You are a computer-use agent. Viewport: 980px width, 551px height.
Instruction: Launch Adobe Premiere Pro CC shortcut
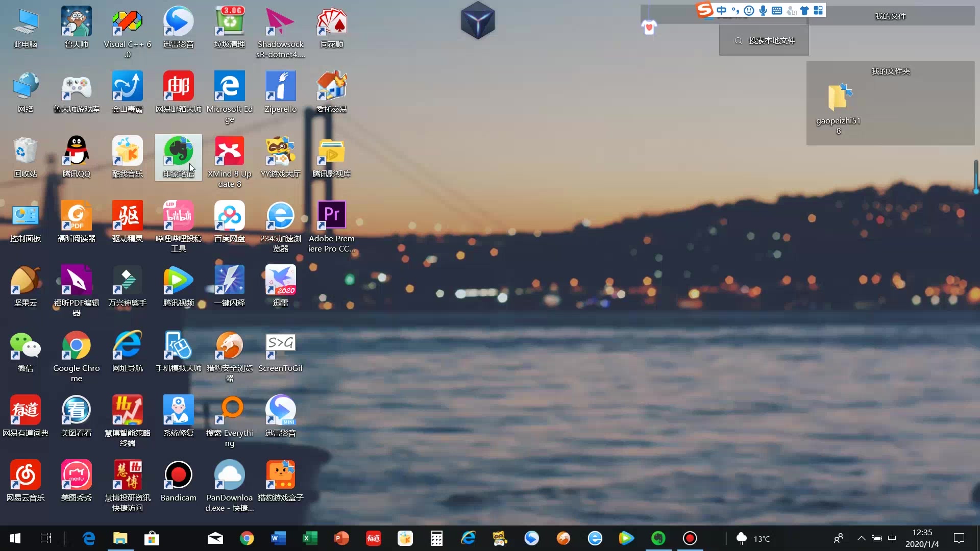[332, 227]
